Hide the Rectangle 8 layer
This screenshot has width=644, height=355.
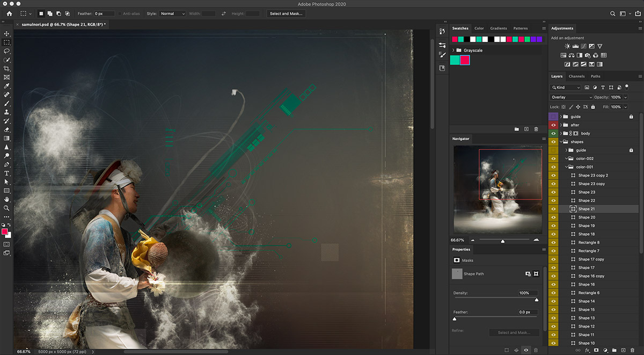(x=553, y=242)
